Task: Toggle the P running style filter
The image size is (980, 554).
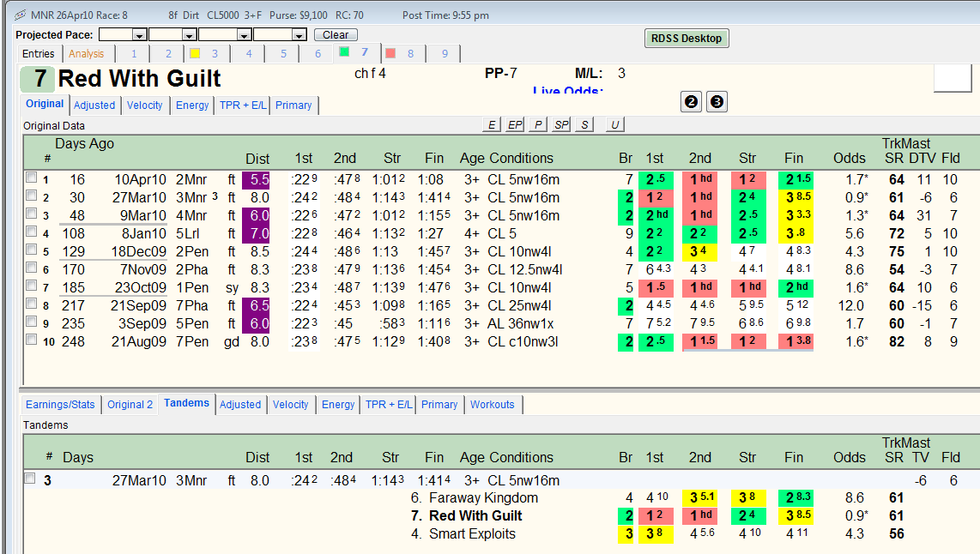Action: pyautogui.click(x=537, y=125)
